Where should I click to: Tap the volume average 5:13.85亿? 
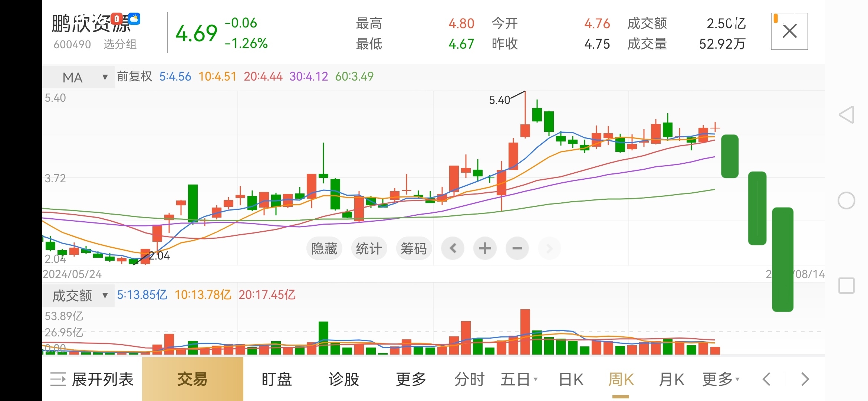pyautogui.click(x=142, y=295)
